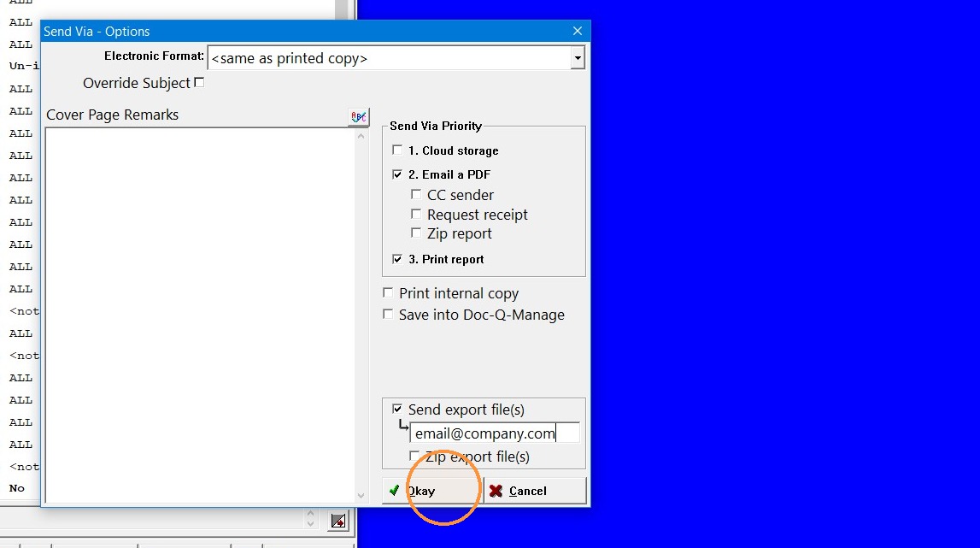This screenshot has width=980, height=548.
Task: Click the remarks scrollbar up arrow
Action: (361, 136)
